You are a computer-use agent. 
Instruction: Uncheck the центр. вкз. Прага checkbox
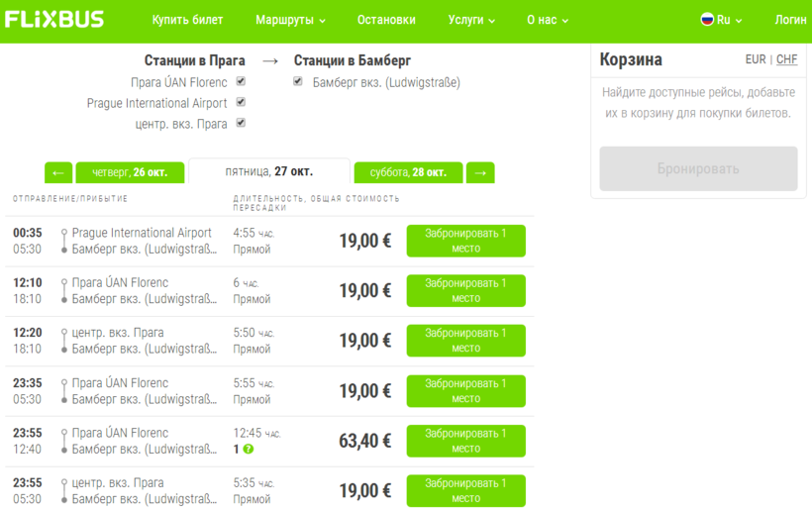241,123
